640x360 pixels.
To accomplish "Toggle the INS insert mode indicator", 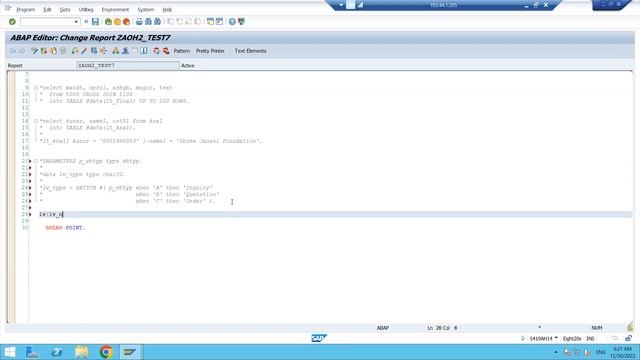I will (x=590, y=338).
